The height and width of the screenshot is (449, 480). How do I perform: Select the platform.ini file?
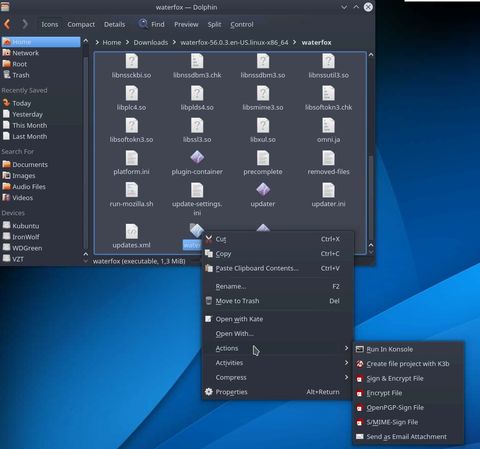coord(131,163)
